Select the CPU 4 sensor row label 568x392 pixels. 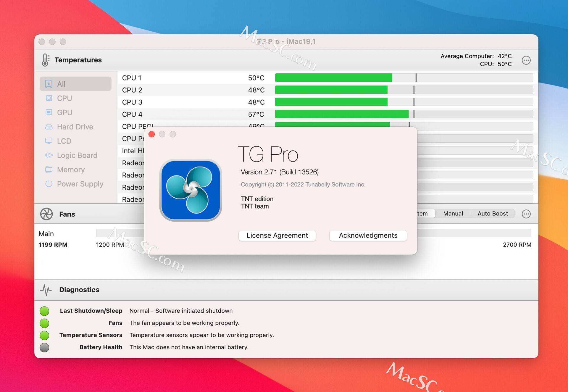tap(132, 114)
